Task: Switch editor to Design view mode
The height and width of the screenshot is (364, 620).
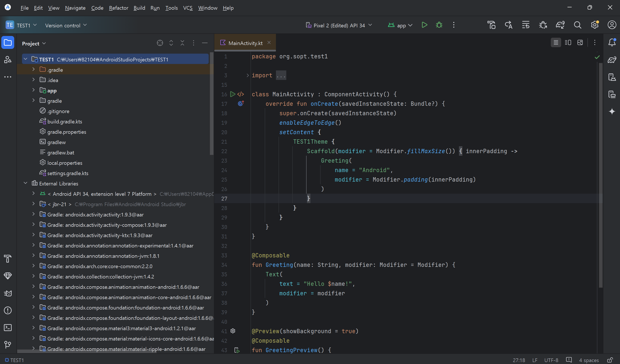Action: (580, 43)
